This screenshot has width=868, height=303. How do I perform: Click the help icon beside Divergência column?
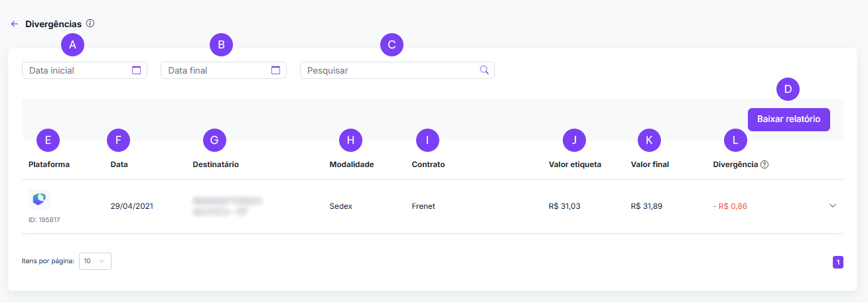pyautogui.click(x=764, y=164)
